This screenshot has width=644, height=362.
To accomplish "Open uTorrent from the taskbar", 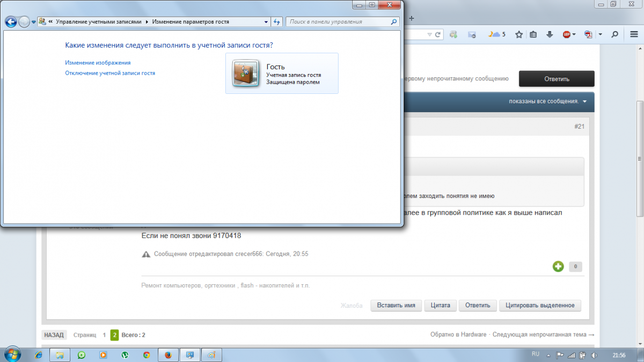I will pyautogui.click(x=125, y=355).
